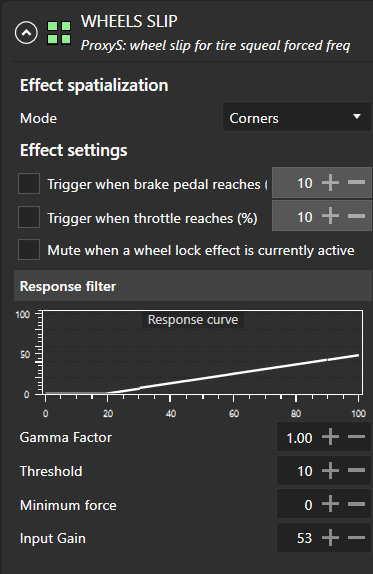This screenshot has height=574, width=373.
Task: Lower Threshold value with minus icon
Action: pyautogui.click(x=356, y=470)
